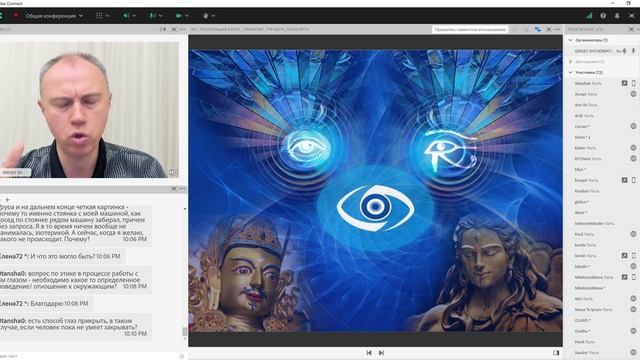Open the emoji picker in chat input
The height and width of the screenshot is (360, 640).
click(182, 356)
